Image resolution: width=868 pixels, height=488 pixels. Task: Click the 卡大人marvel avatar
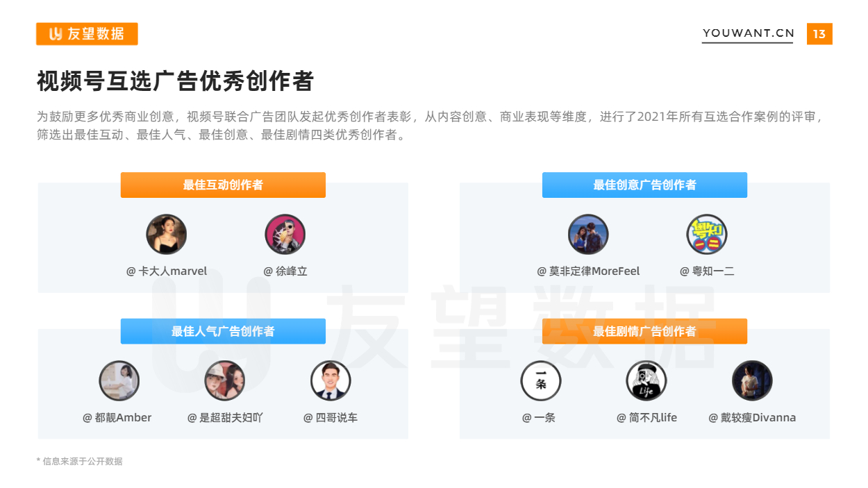167,234
